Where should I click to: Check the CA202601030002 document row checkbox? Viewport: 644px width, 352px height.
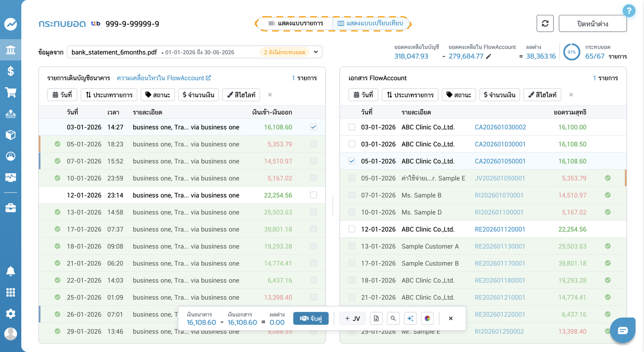(352, 127)
